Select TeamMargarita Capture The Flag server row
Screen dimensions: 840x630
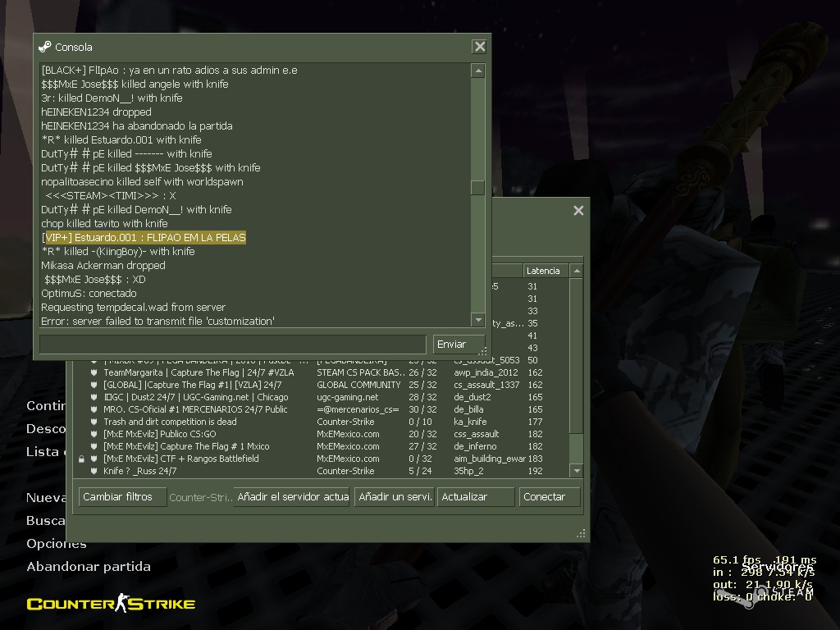pyautogui.click(x=322, y=372)
